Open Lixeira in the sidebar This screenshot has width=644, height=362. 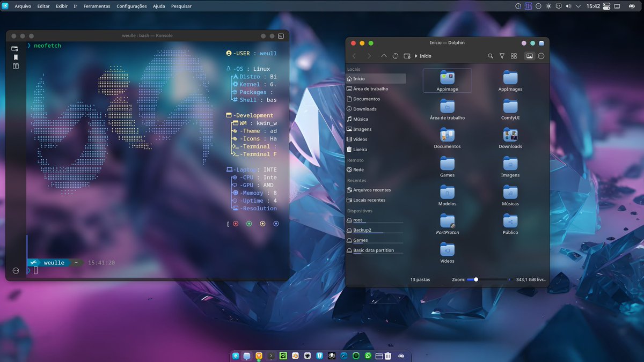pos(376,150)
